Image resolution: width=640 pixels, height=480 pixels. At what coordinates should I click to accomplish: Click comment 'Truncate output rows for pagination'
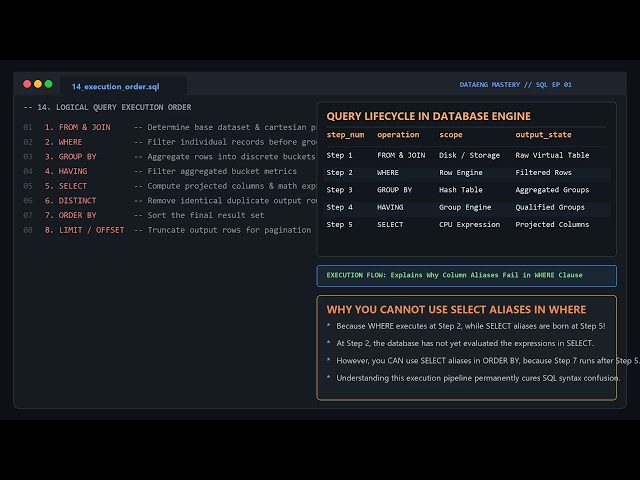click(229, 230)
